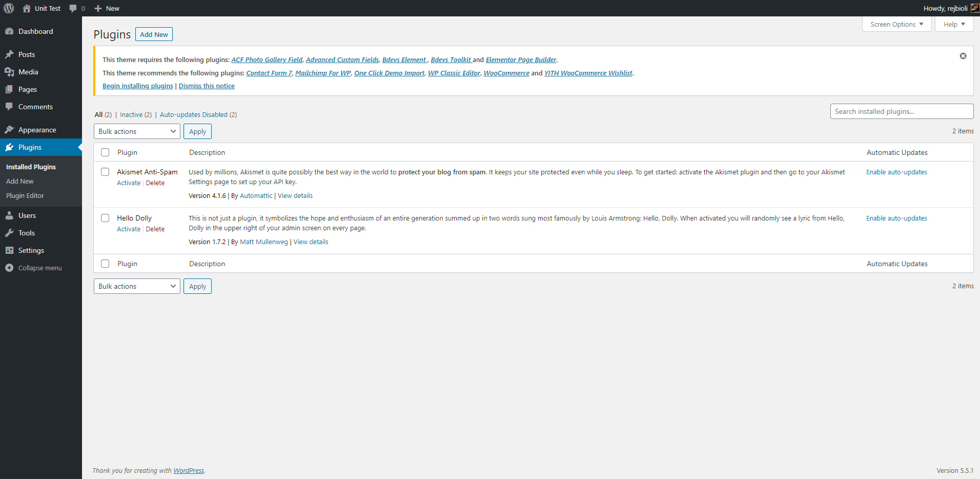Click the Tools wrench icon

click(x=9, y=233)
